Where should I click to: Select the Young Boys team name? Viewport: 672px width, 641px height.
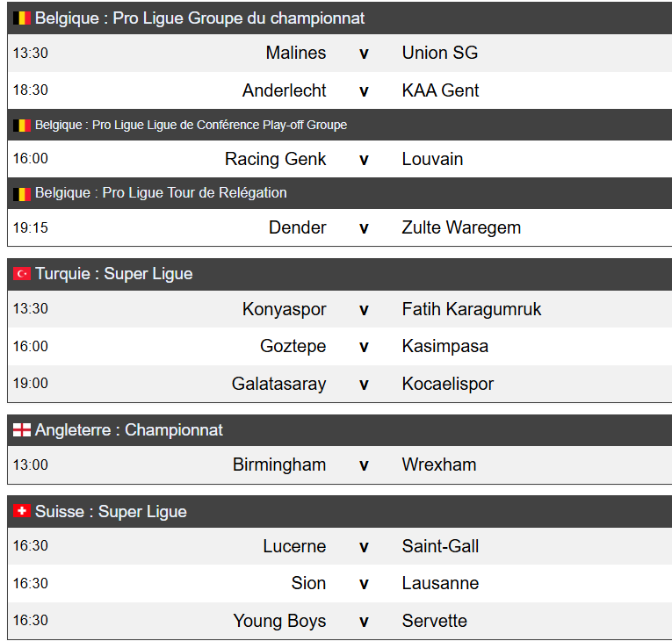[x=279, y=621]
